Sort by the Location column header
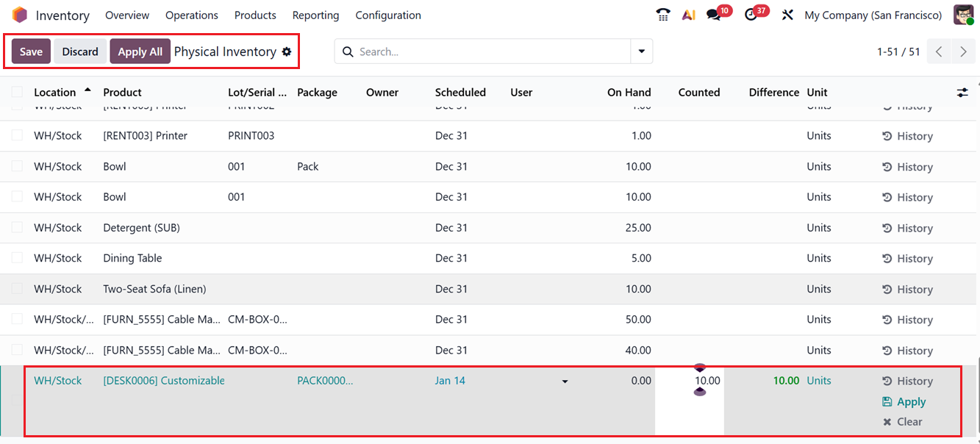The width and height of the screenshot is (980, 444). (55, 93)
